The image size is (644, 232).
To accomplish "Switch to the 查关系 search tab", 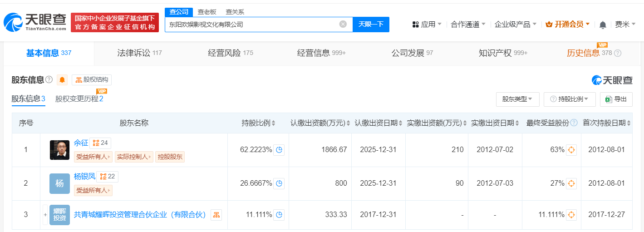I will (235, 12).
